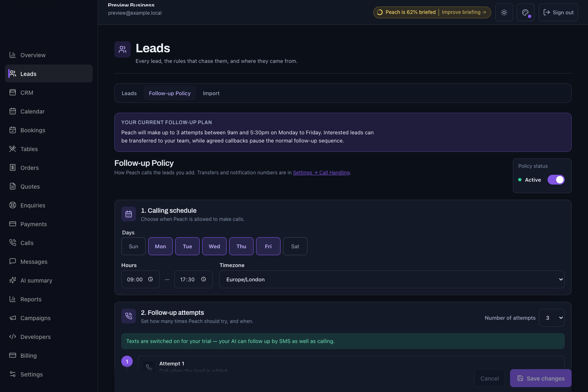Open the color palette theme icon
Screen dimensions: 588x392
(x=526, y=12)
